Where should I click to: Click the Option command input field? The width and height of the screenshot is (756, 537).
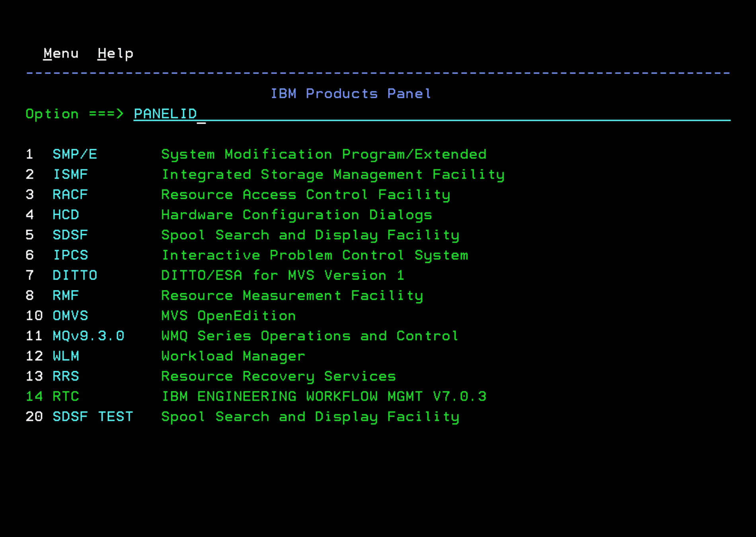[x=430, y=114]
